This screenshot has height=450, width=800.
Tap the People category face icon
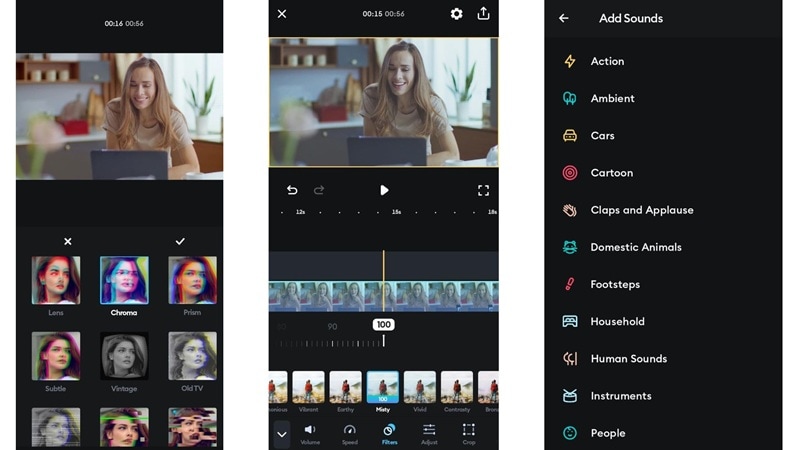click(570, 433)
